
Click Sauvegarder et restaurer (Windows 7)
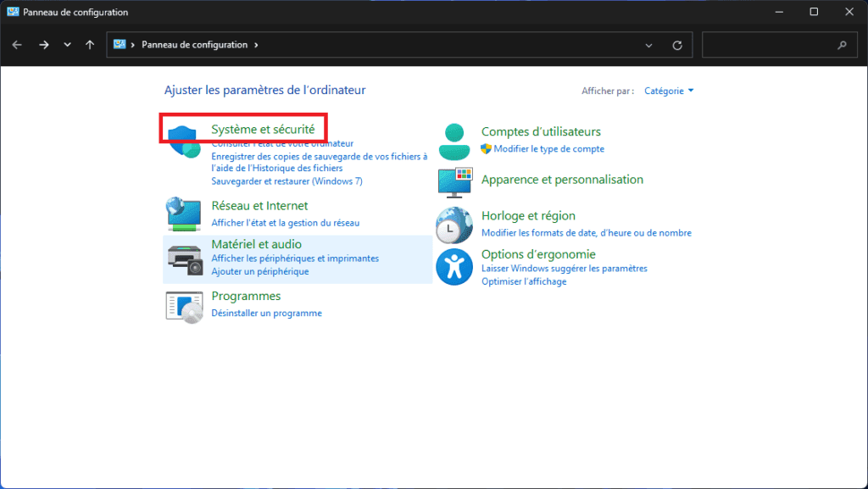coord(287,181)
